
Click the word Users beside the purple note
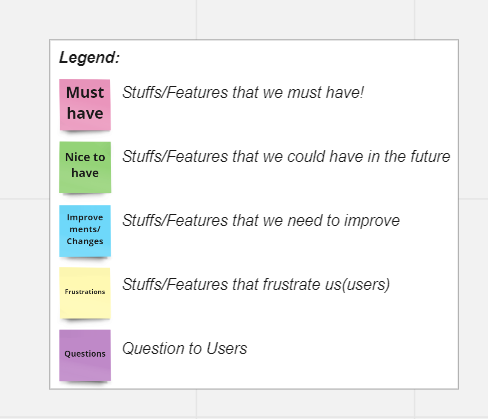tap(227, 348)
